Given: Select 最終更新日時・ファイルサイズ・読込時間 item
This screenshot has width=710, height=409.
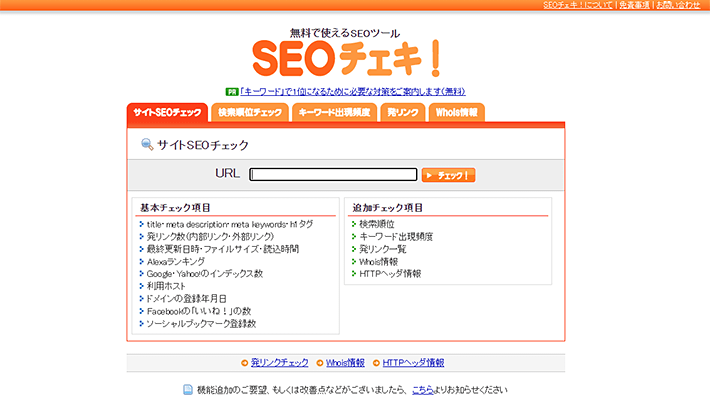Looking at the screenshot, I should (222, 249).
